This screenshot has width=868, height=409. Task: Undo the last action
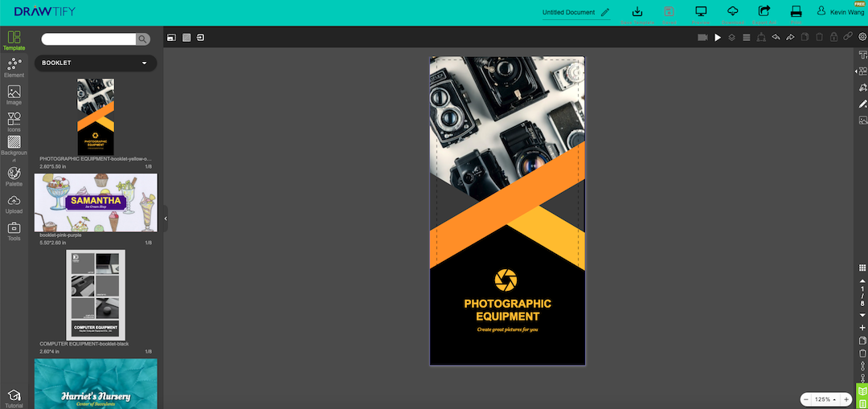[x=776, y=38]
